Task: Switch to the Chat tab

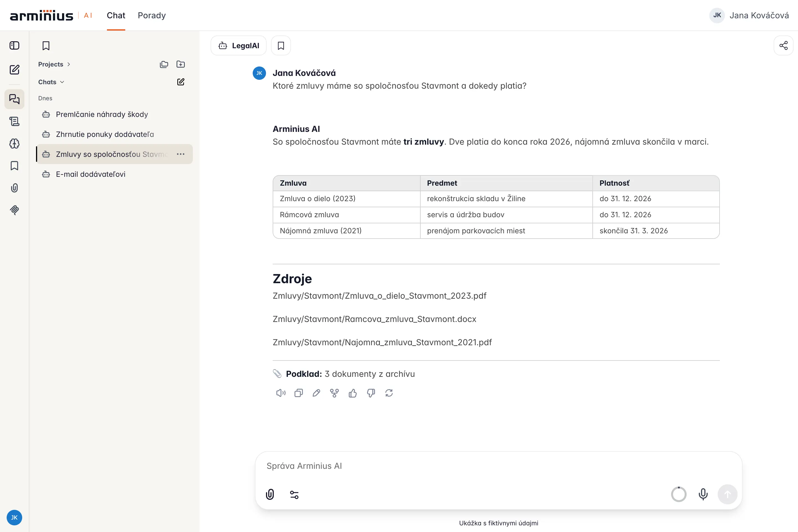Action: click(116, 15)
